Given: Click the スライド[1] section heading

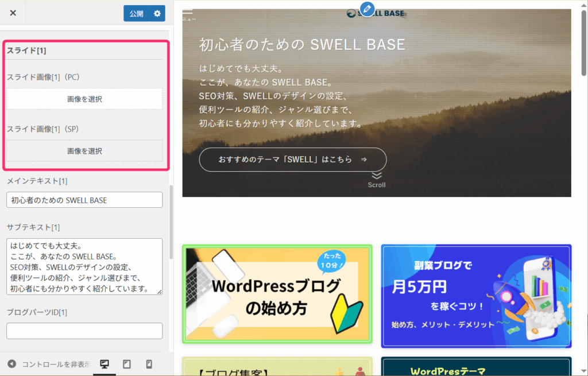Looking at the screenshot, I should tap(26, 51).
